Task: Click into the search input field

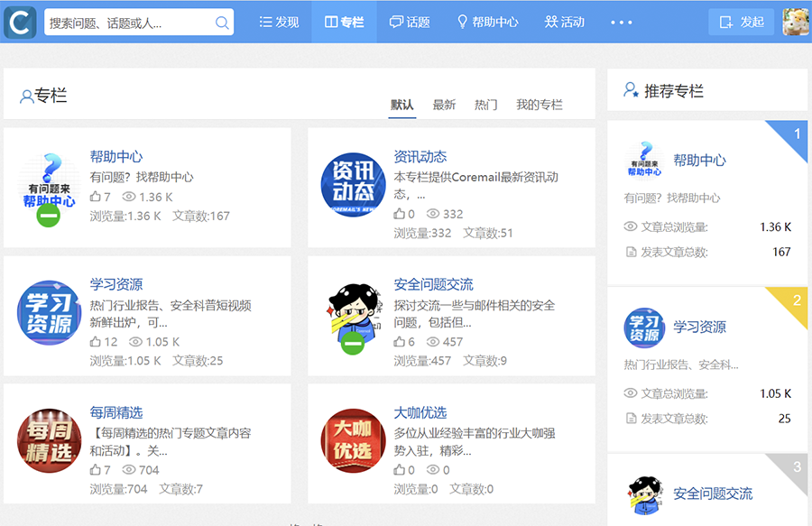Action: pos(128,23)
